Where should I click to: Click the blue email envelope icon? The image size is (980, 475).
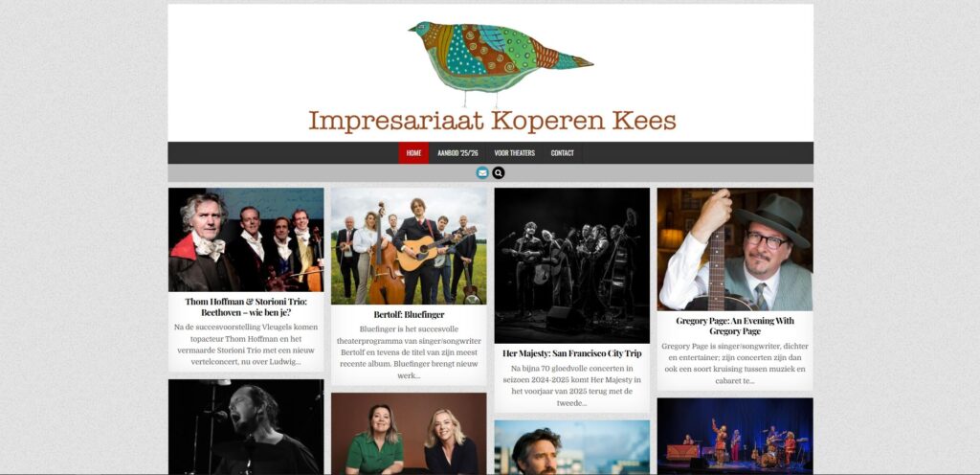pos(482,173)
